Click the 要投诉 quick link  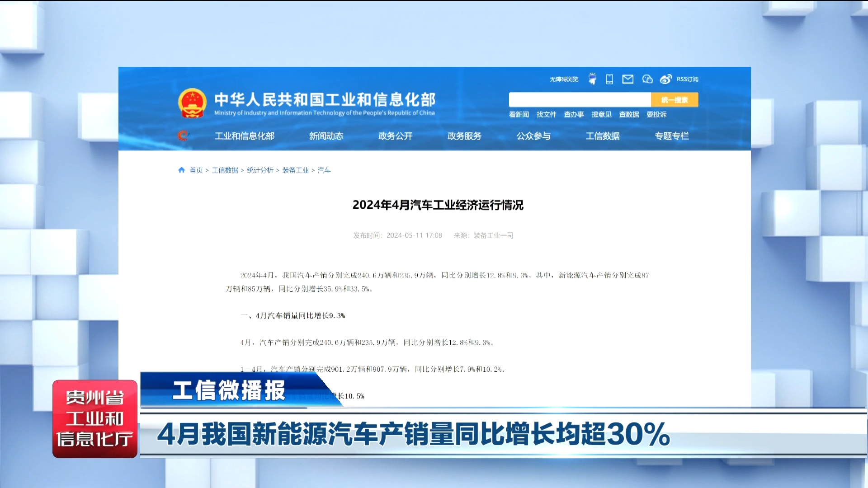656,114
